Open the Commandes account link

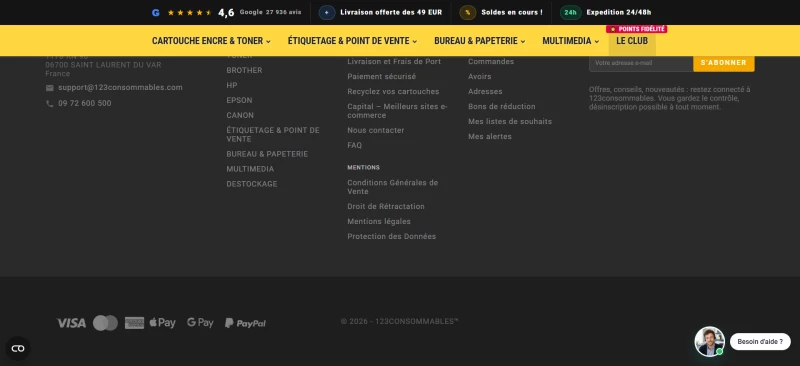[x=491, y=62]
